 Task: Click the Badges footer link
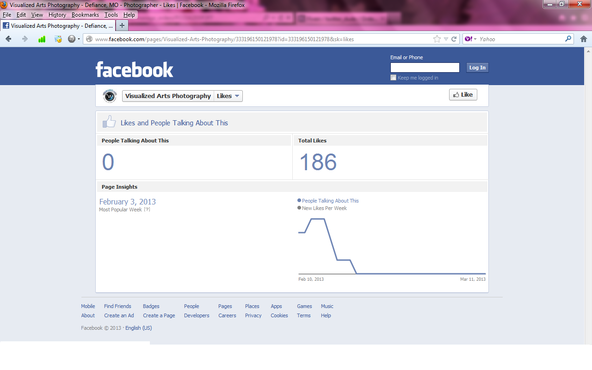point(151,306)
